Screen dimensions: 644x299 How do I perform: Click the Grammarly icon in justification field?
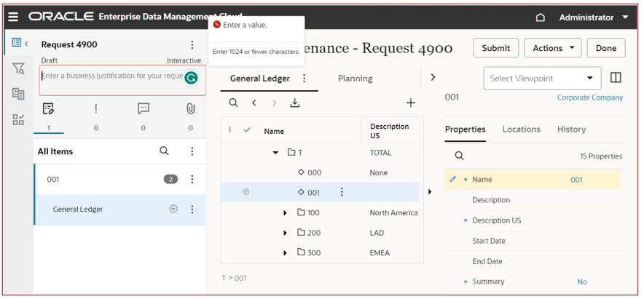191,78
